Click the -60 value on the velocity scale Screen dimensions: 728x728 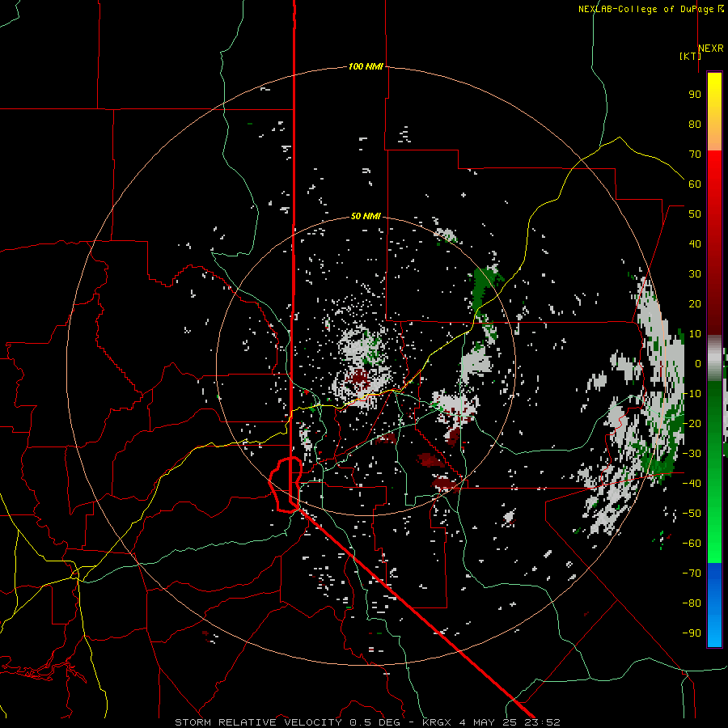coord(692,544)
